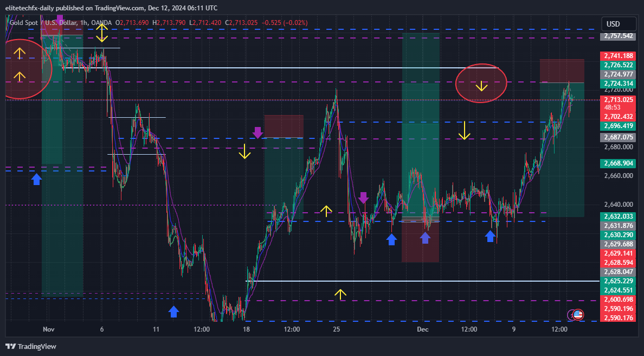This screenshot has width=644, height=356.
Task: Select green price label 2,726.522
Action: tap(619, 65)
